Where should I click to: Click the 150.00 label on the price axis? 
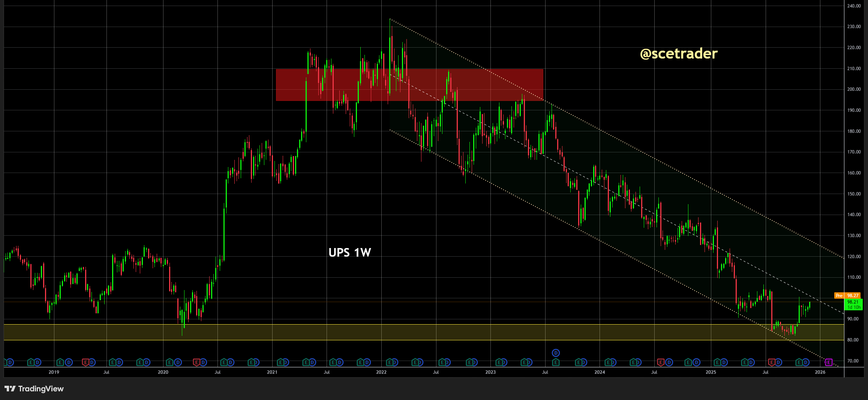pyautogui.click(x=854, y=194)
